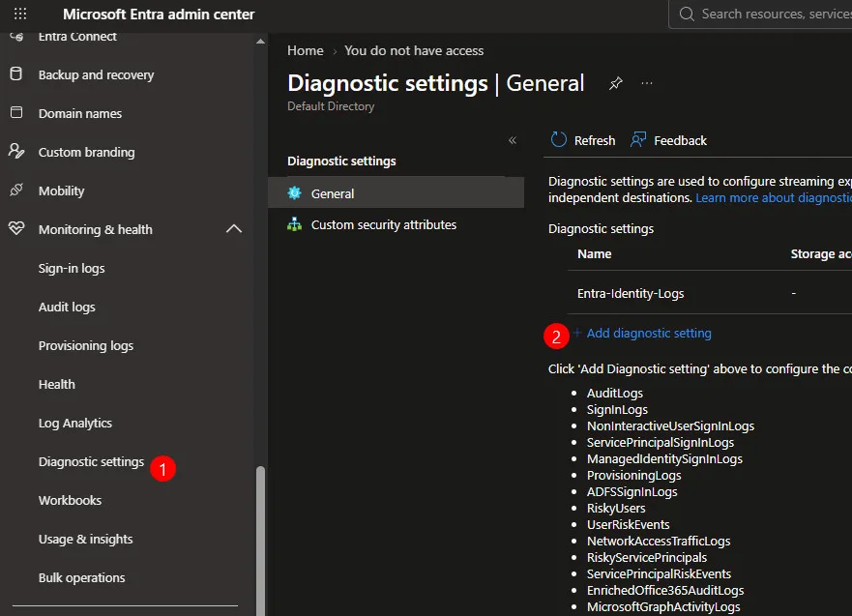Viewport: 852px width, 616px height.
Task: Open Workbooks
Action: pos(70,500)
